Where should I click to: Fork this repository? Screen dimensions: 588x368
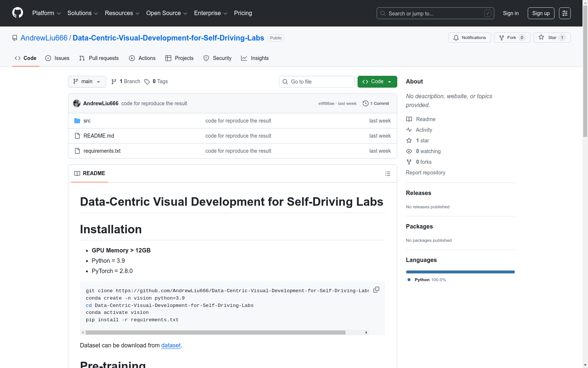(x=512, y=38)
